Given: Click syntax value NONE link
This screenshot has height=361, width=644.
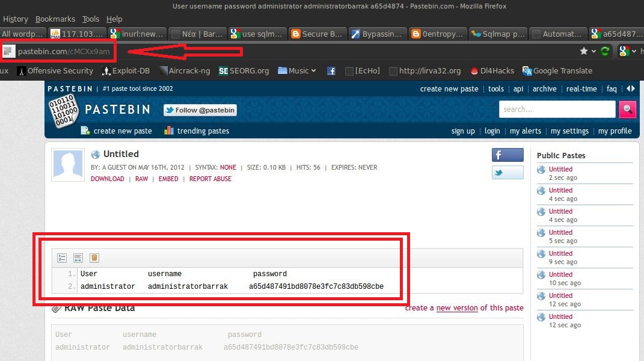Looking at the screenshot, I should click(x=228, y=167).
